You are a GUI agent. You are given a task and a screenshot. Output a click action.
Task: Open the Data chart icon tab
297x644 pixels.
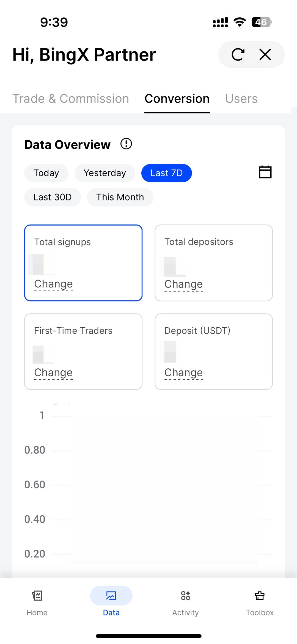pos(111,596)
